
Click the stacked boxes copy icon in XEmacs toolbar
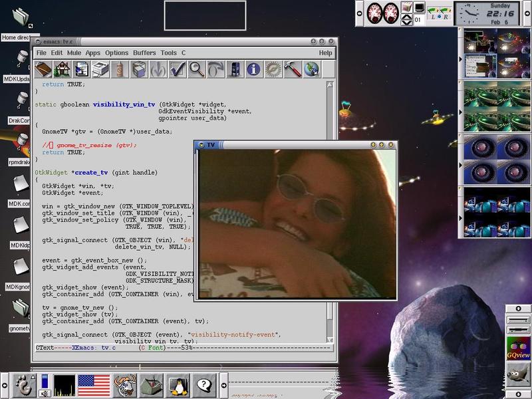coord(139,69)
